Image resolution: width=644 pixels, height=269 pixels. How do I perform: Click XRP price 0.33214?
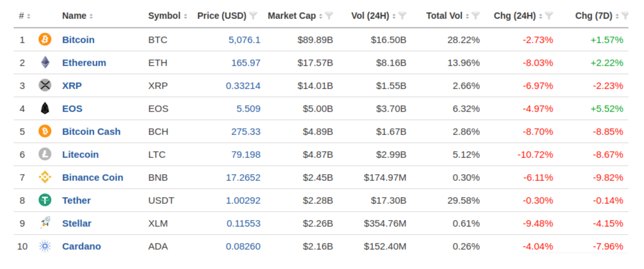[243, 86]
